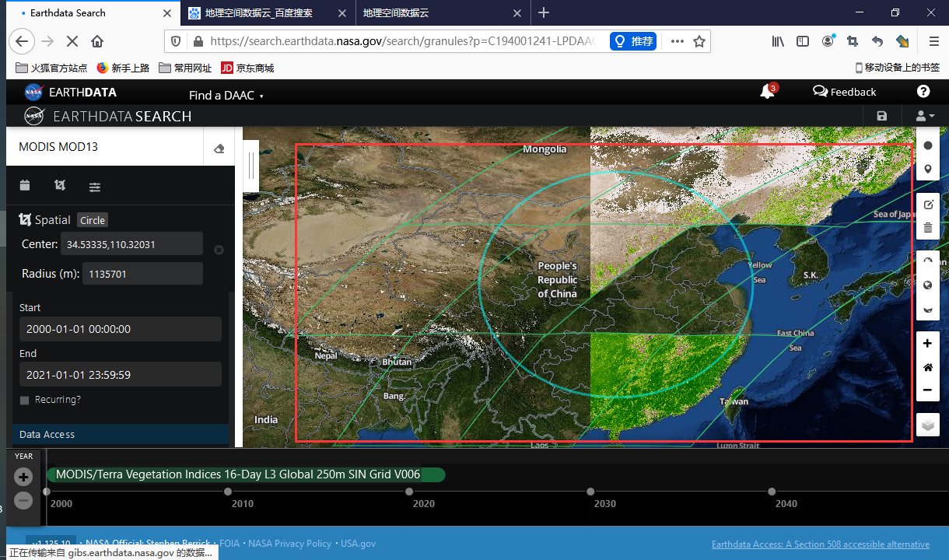Select the spatial filter tool icon
This screenshot has height=560, width=949.
60,187
